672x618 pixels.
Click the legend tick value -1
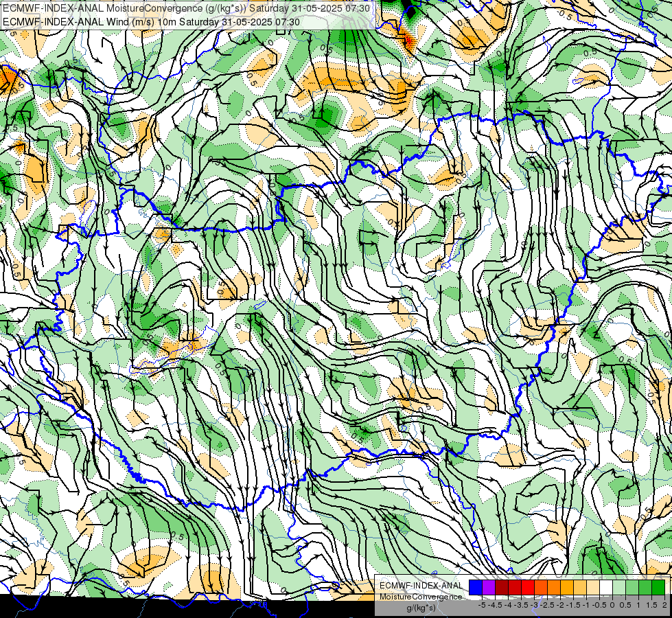(x=586, y=605)
